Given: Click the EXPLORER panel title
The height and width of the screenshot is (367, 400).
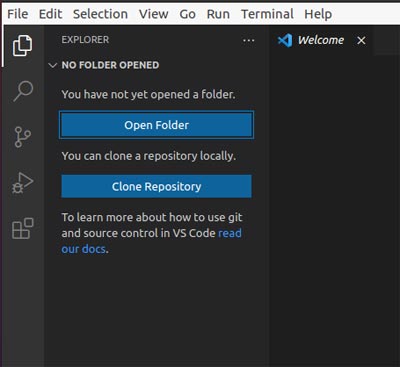Looking at the screenshot, I should (x=85, y=40).
